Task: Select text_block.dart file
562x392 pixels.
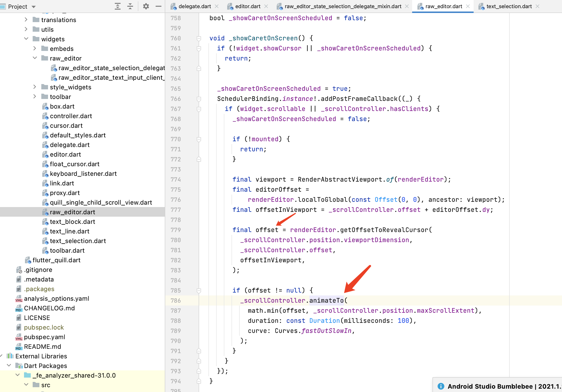Action: coord(72,221)
